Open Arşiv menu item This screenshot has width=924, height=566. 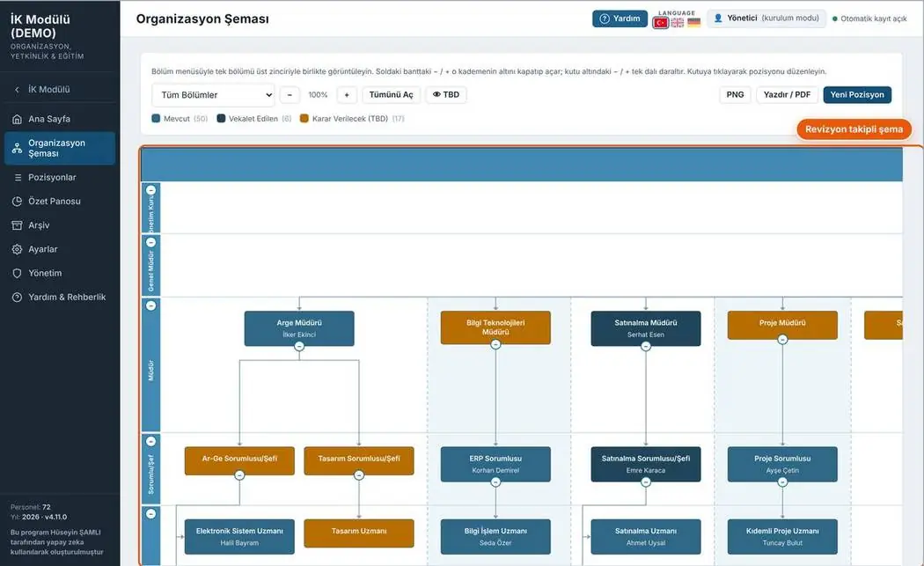(60, 225)
